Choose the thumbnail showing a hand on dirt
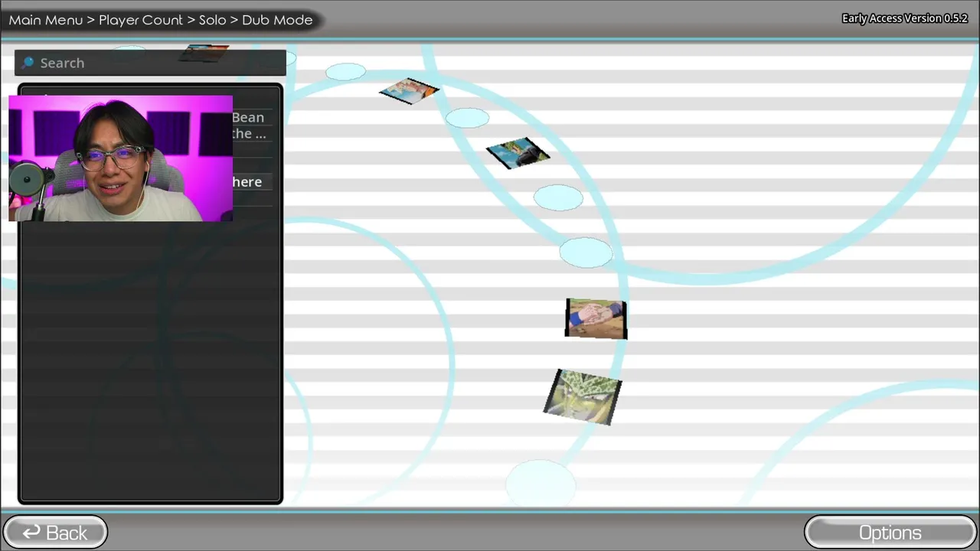Image resolution: width=980 pixels, height=551 pixels. pos(596,318)
